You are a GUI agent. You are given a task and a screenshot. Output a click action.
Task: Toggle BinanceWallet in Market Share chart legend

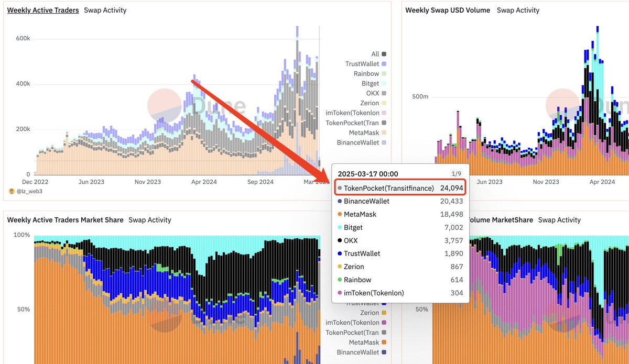362,352
